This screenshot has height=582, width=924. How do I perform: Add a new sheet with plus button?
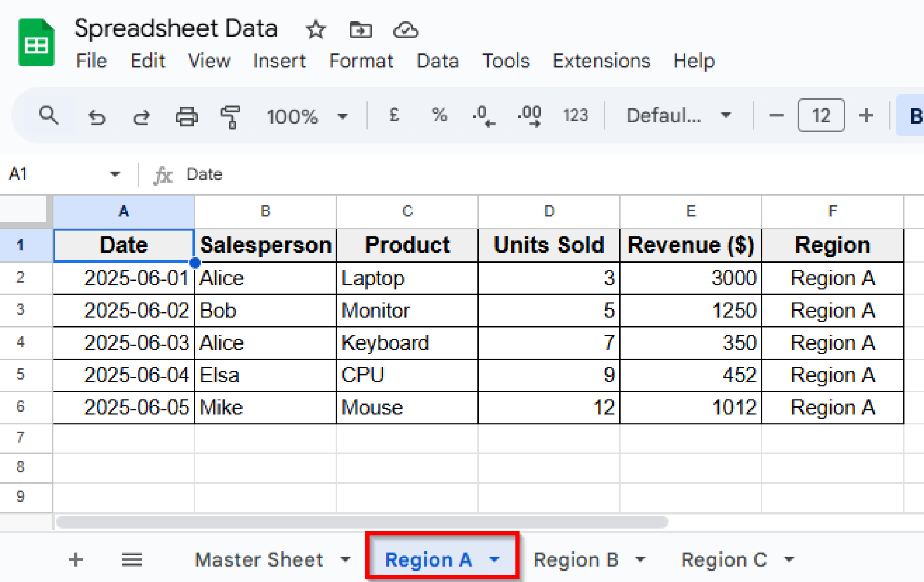(x=75, y=559)
